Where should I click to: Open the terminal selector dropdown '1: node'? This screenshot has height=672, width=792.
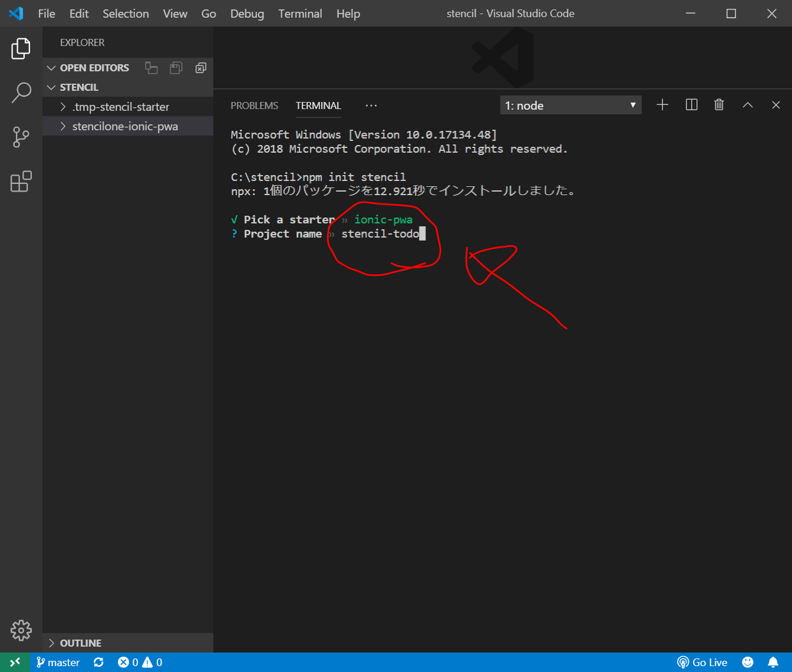(x=570, y=106)
